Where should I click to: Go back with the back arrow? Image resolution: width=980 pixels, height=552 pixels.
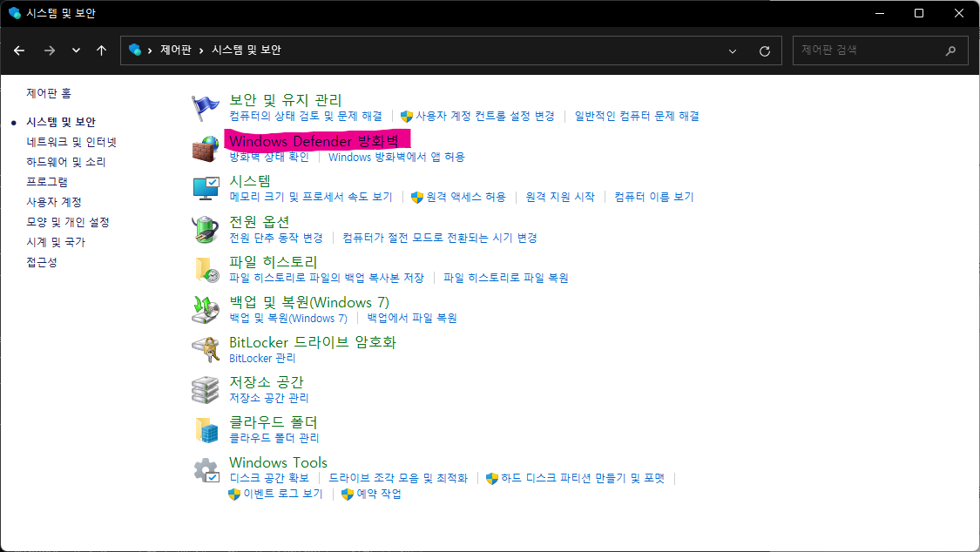[x=19, y=50]
